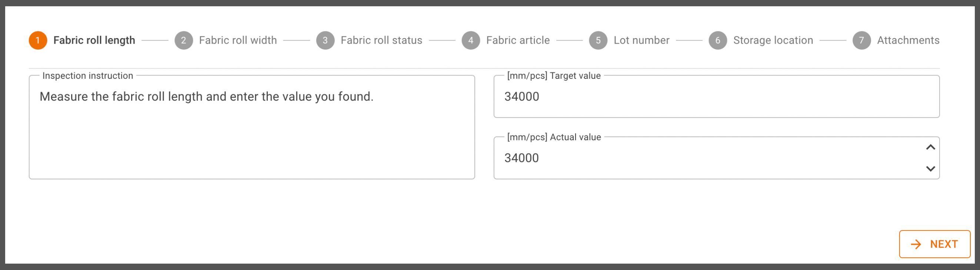The image size is (980, 270).
Task: Select the Fabric roll length step label
Action: (x=94, y=40)
